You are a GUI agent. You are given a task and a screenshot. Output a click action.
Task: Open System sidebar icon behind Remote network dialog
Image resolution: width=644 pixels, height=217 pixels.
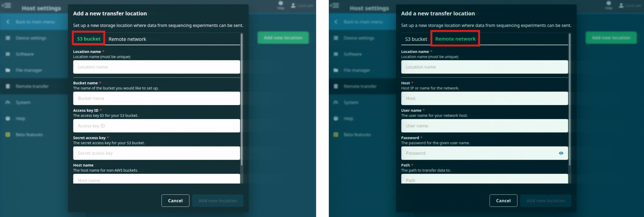click(336, 102)
